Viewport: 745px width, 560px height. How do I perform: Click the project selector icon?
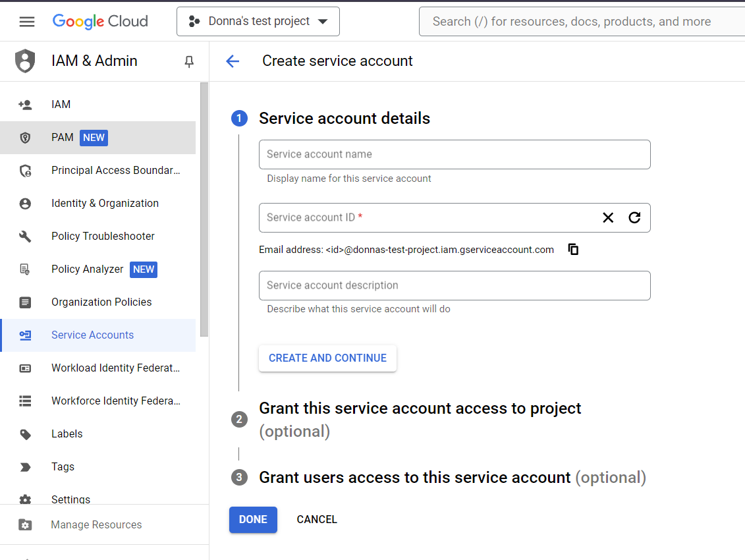(x=194, y=21)
